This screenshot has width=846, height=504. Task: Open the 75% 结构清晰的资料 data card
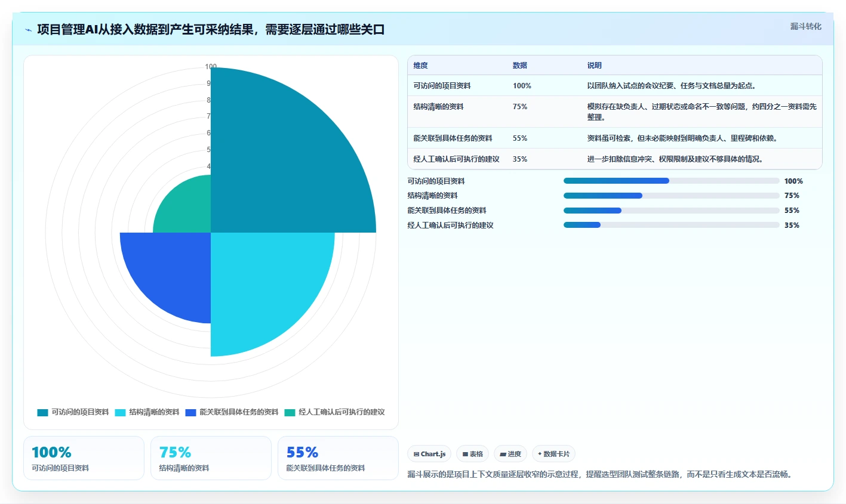(211, 458)
